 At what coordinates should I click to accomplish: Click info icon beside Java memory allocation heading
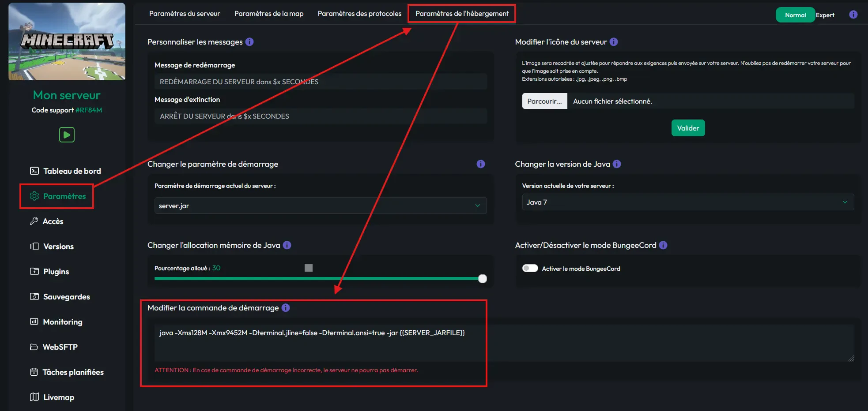pos(287,245)
